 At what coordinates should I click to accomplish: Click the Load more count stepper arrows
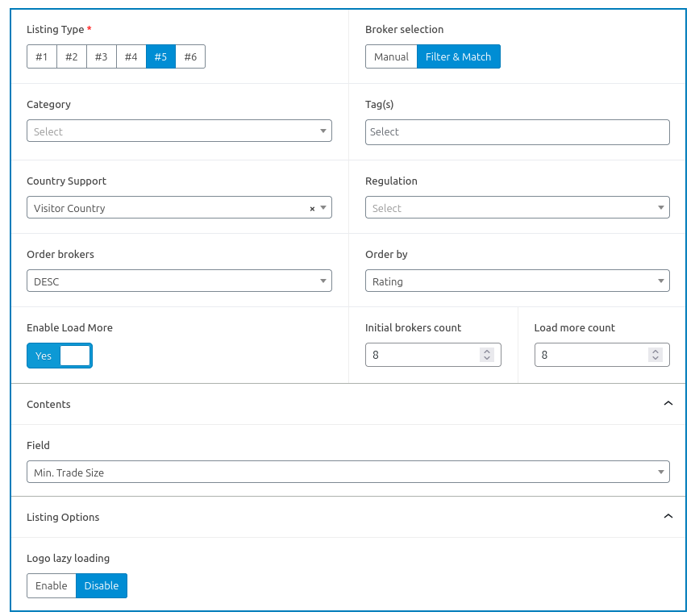[655, 355]
